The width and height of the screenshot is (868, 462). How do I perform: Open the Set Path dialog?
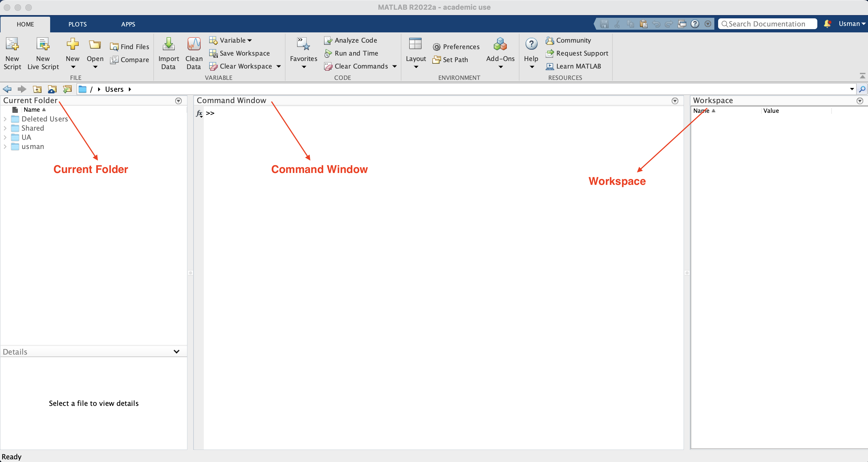[450, 60]
